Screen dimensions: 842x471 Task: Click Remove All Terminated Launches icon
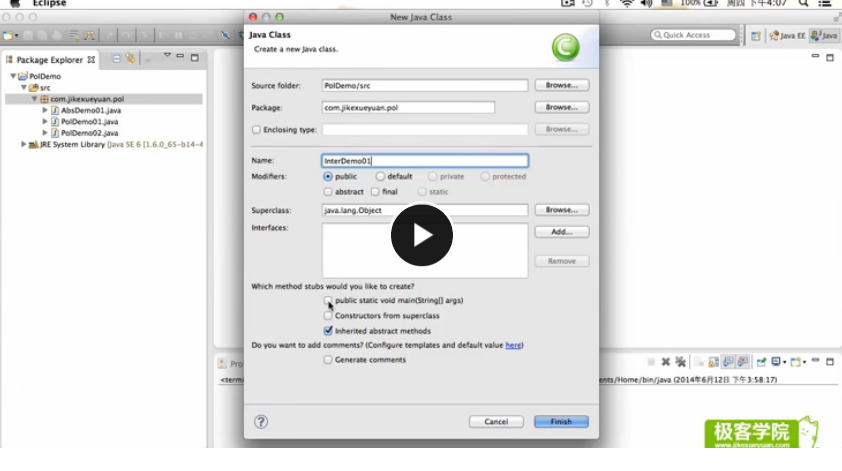tap(680, 361)
